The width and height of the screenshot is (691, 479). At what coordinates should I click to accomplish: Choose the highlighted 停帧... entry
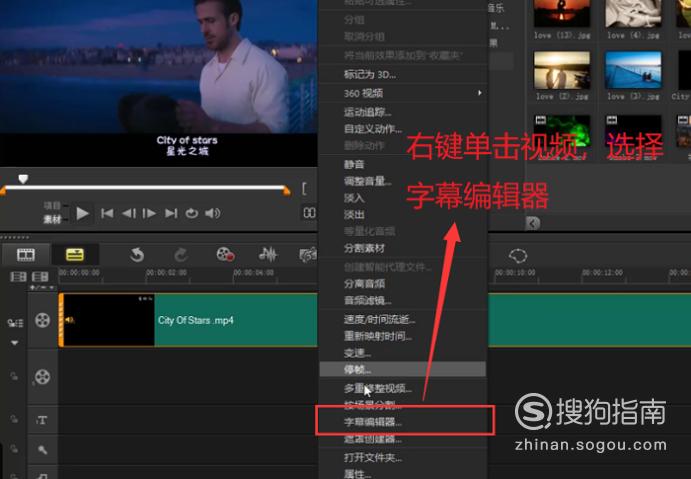[403, 369]
